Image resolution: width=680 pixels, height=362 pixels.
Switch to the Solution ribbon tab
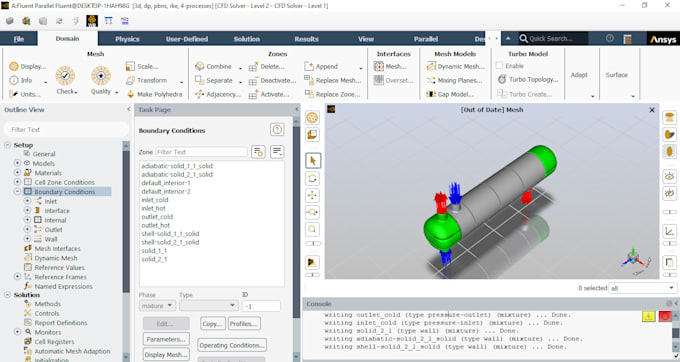247,39
